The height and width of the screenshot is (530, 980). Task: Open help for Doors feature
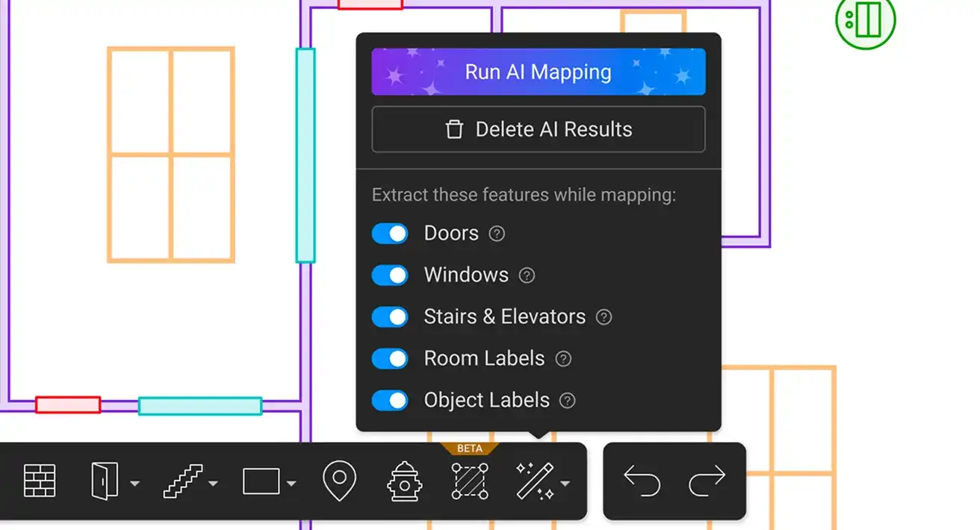(497, 234)
